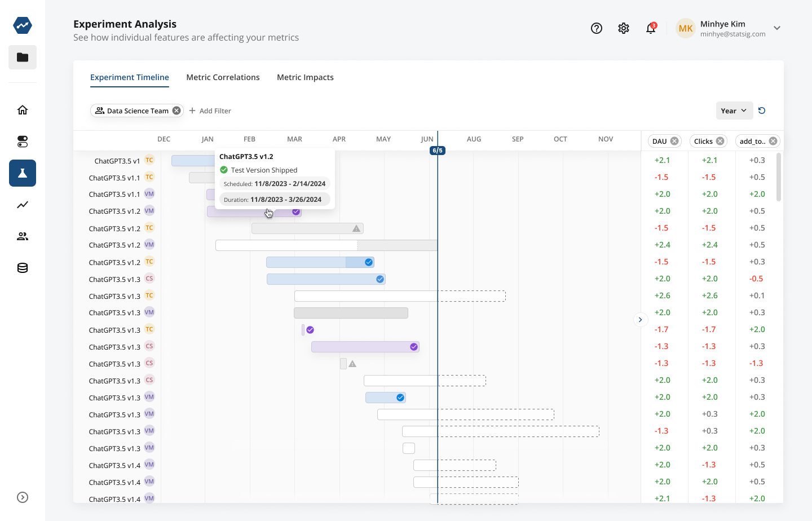The width and height of the screenshot is (812, 521).
Task: Switch to Metric Impacts tab
Action: [305, 77]
